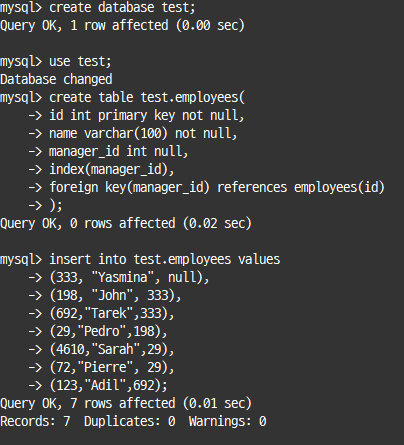Click the 'create table test.employees(' line
404x445 pixels.
[147, 98]
